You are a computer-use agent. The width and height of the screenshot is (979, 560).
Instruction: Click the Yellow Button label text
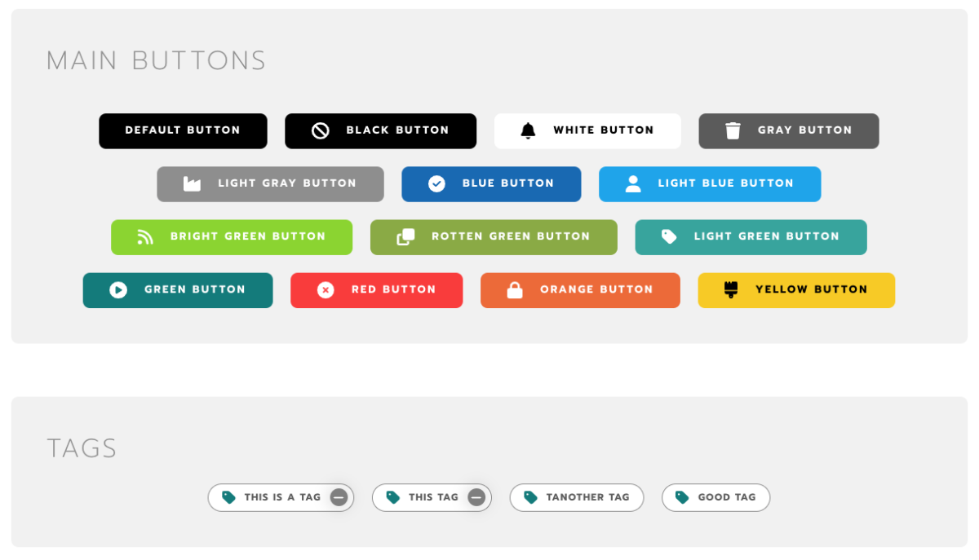coord(812,289)
